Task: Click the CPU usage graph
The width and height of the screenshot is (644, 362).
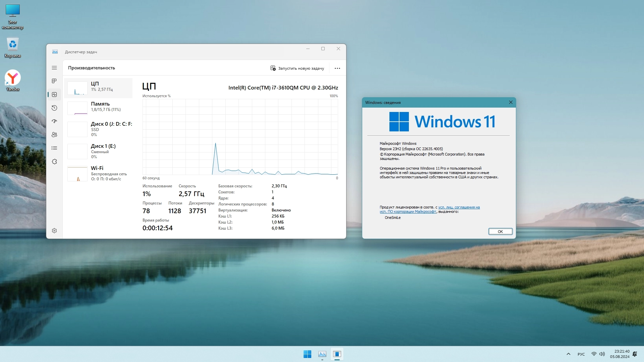Action: [x=240, y=137]
